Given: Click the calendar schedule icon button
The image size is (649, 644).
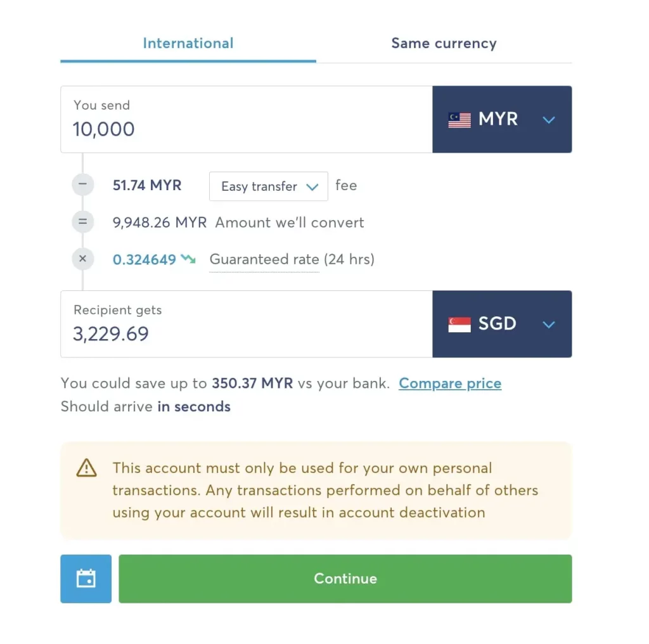Looking at the screenshot, I should 86,579.
